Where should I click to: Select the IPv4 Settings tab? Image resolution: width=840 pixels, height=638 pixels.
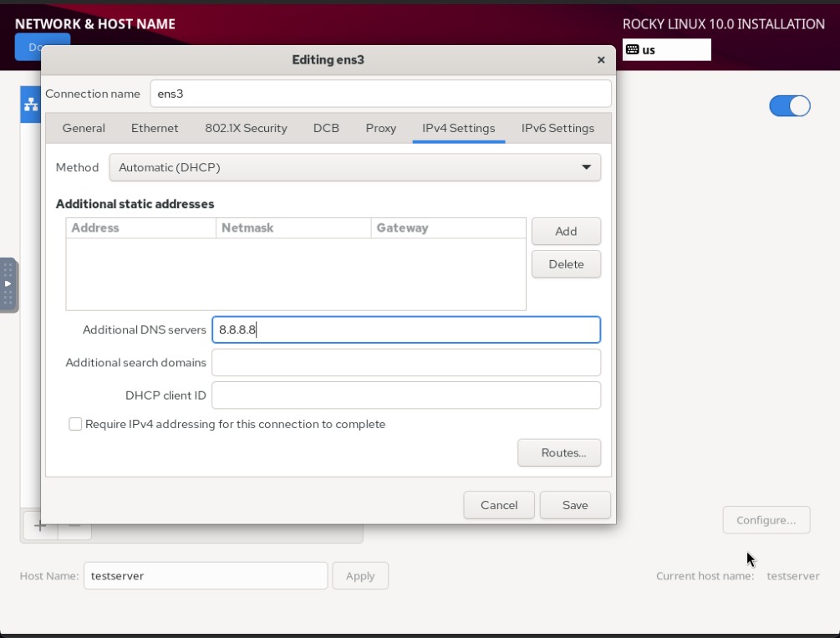(x=459, y=128)
